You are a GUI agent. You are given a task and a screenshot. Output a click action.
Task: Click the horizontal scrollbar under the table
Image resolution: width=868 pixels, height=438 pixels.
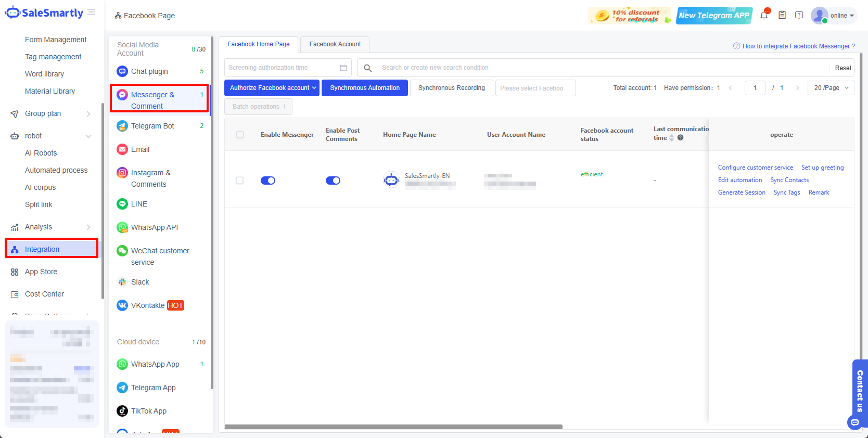[x=393, y=427]
